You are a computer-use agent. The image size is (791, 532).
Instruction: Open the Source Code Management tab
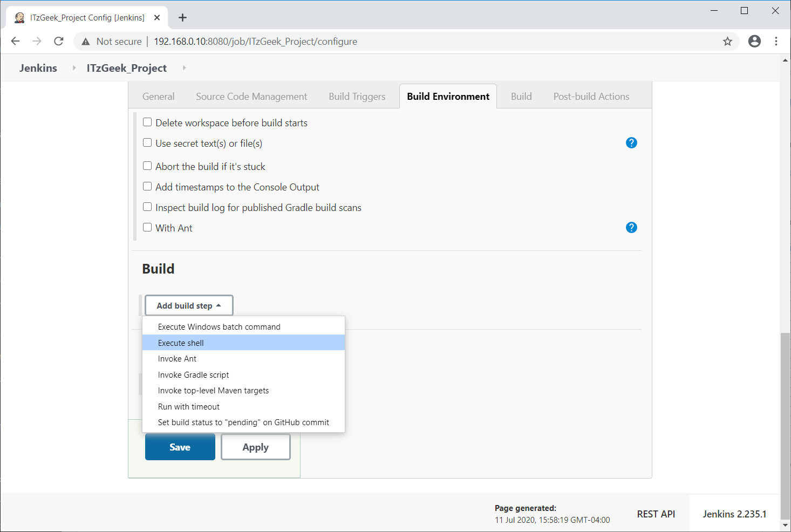click(x=251, y=97)
